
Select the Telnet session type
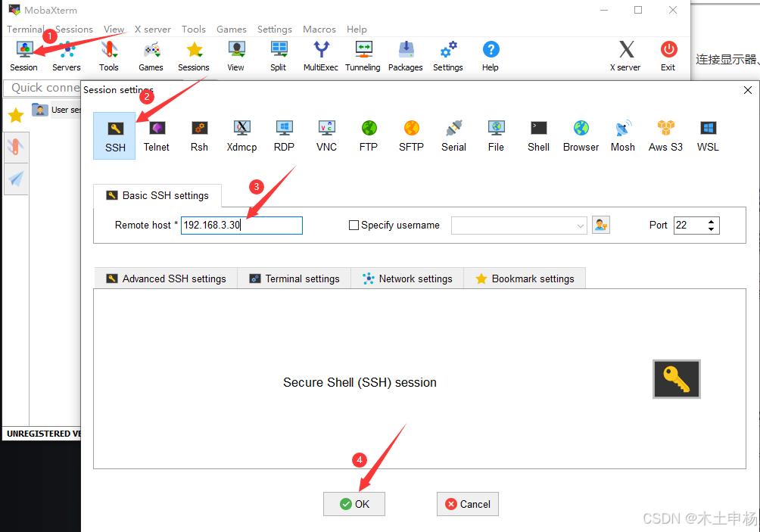coord(157,136)
